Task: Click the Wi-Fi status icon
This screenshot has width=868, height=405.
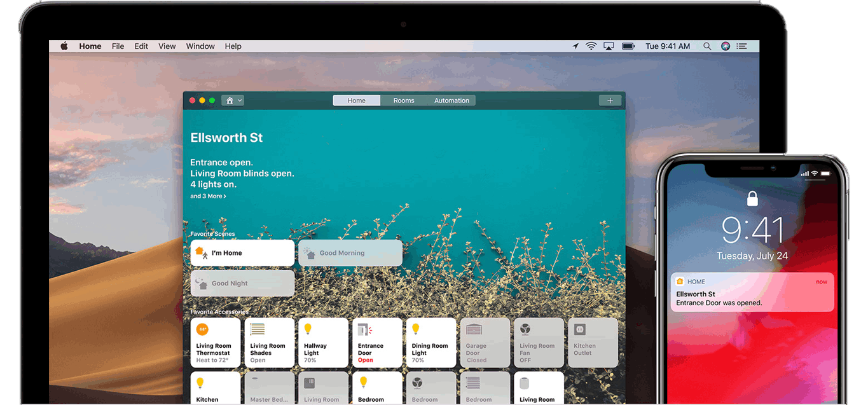Action: [591, 46]
